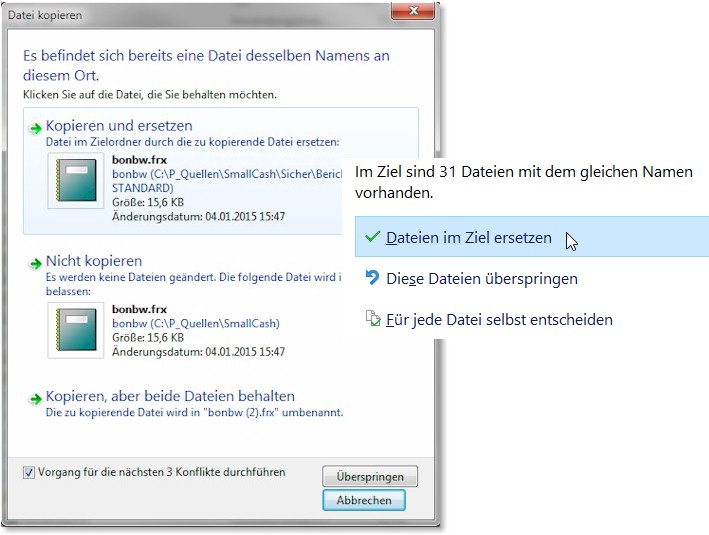Click green arrow beside 'Kopieren und ersetzen'

coord(37,128)
